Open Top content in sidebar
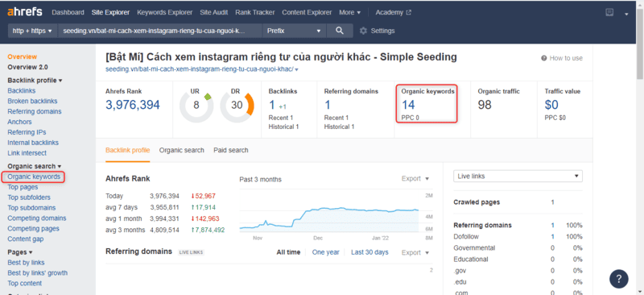This screenshot has width=644, height=295. (x=25, y=284)
